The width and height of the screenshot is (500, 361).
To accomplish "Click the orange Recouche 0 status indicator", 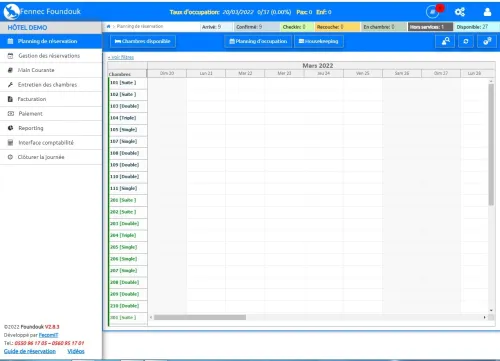I will tap(337, 27).
